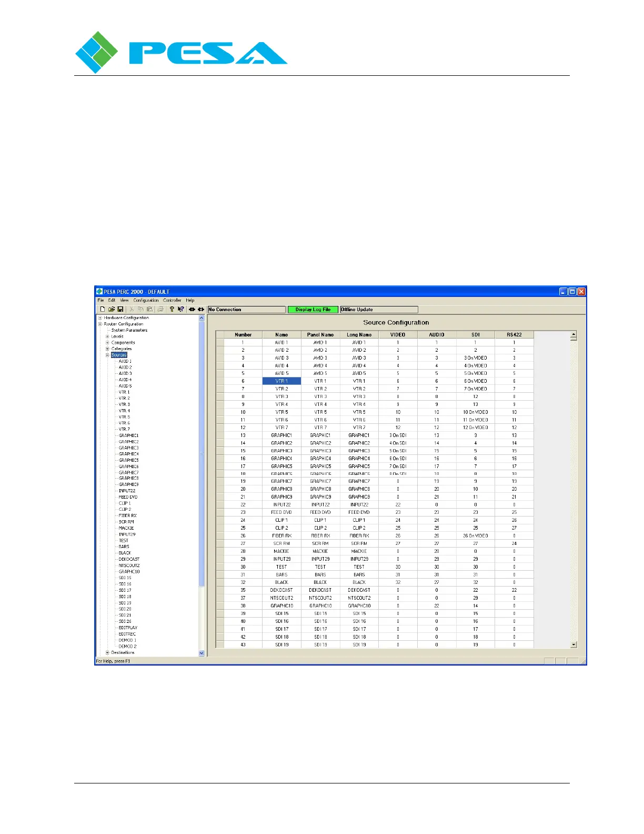
Task: Click table scrollbar down arrow
Action: click(573, 644)
